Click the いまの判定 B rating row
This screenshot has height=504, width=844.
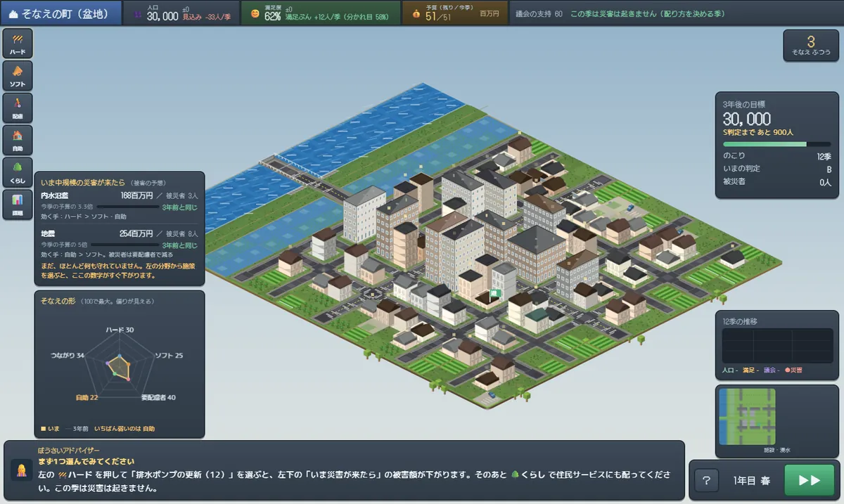(776, 169)
